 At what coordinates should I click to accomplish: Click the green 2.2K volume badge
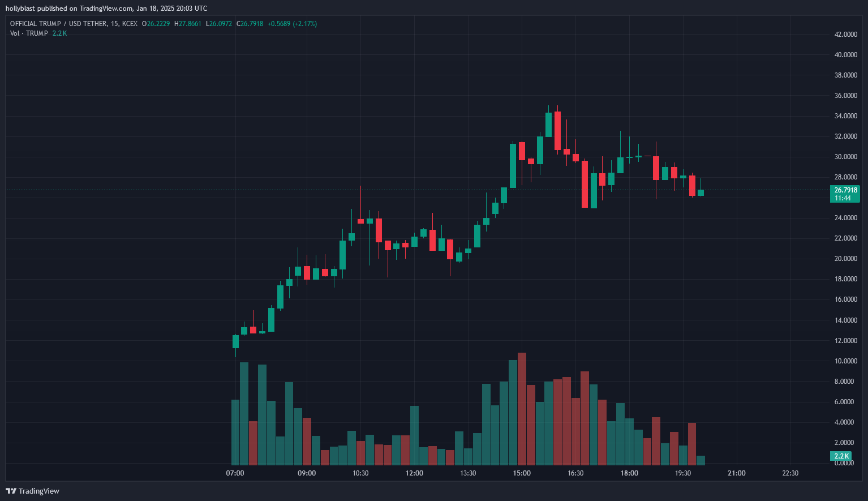tap(841, 456)
